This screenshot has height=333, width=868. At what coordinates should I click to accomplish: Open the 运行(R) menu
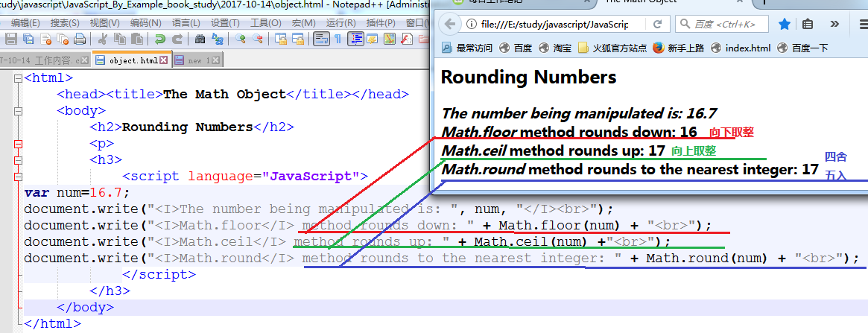[x=341, y=22]
